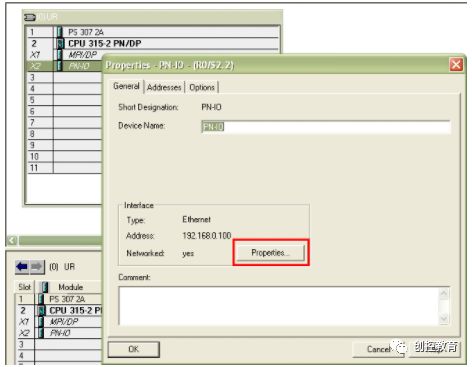
Task: Select the highlighted PN-IO X2 row in rack window
Action: 65,66
